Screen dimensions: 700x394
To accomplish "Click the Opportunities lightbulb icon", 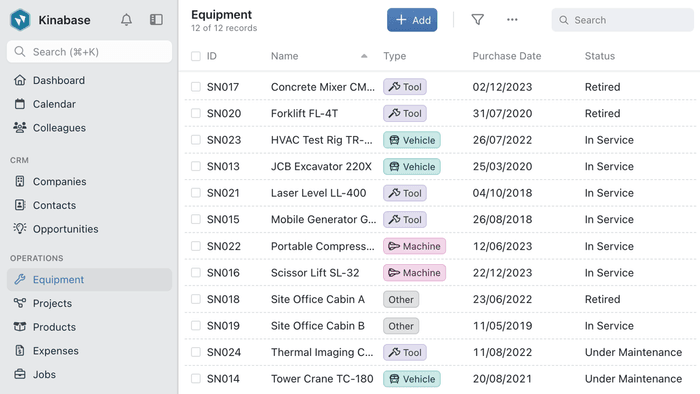I will click(x=20, y=228).
